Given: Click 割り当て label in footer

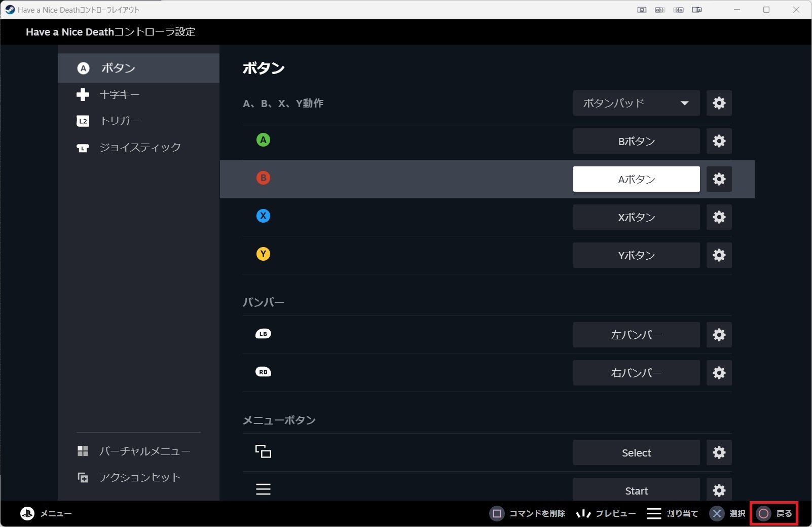Looking at the screenshot, I should point(682,514).
